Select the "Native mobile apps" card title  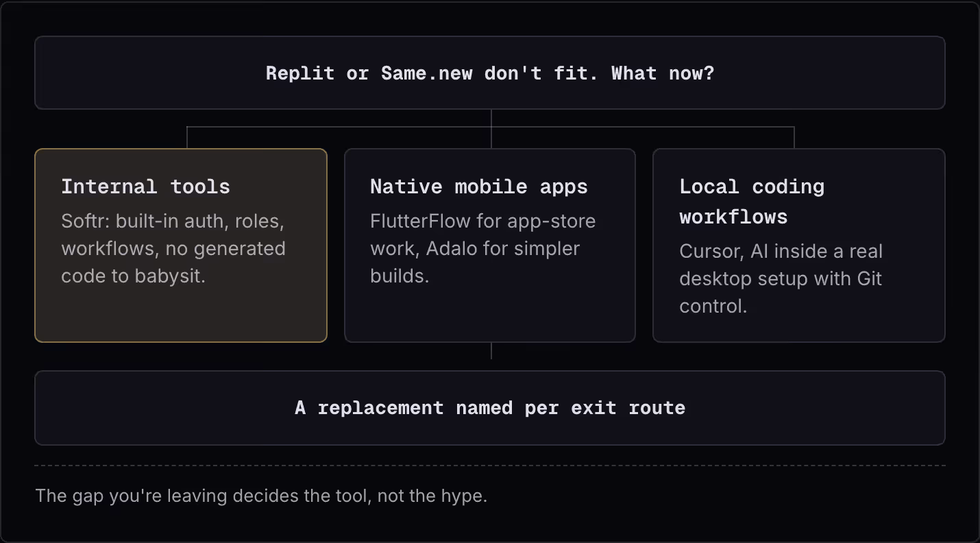tap(479, 186)
